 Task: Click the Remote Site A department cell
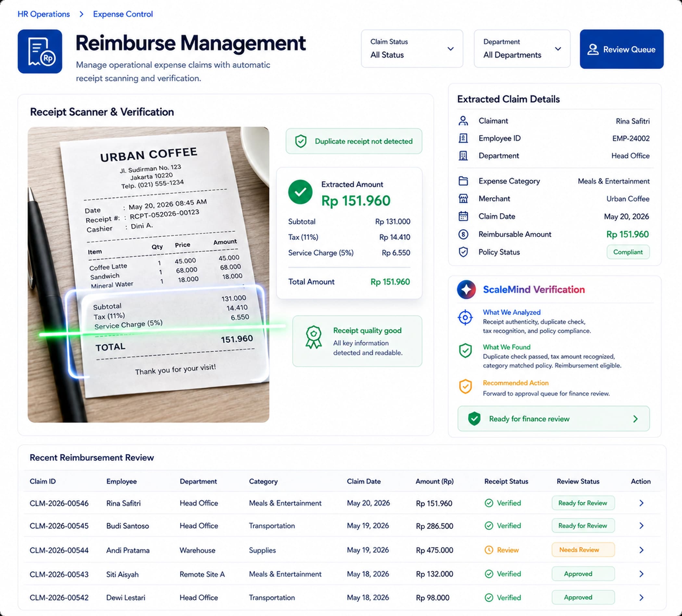point(202,574)
